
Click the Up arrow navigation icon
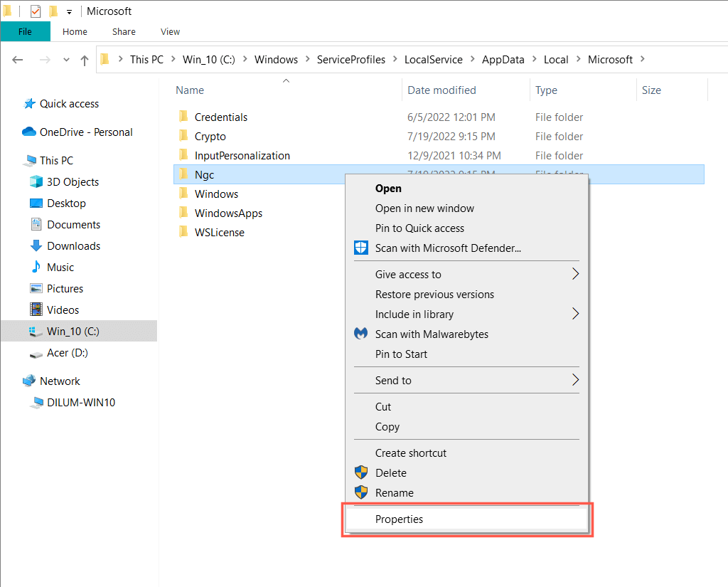coord(85,60)
